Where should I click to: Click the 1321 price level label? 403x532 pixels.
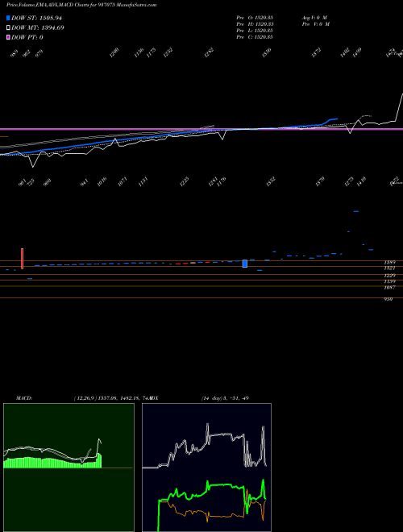pos(389,268)
